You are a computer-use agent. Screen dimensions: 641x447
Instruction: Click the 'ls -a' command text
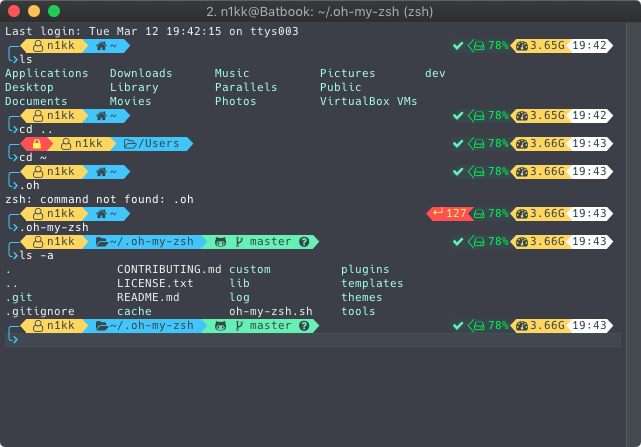pyautogui.click(x=36, y=256)
